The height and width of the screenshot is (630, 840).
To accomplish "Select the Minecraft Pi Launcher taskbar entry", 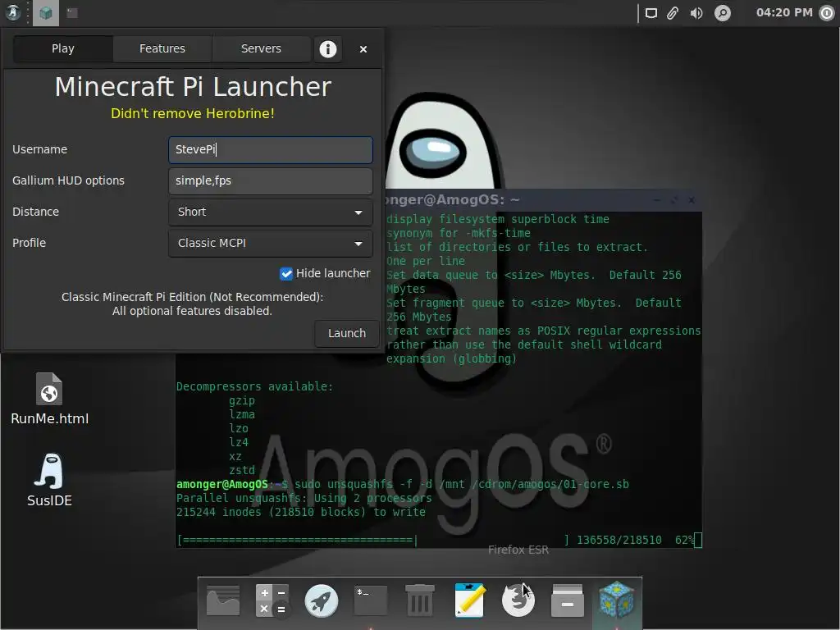I will point(46,13).
